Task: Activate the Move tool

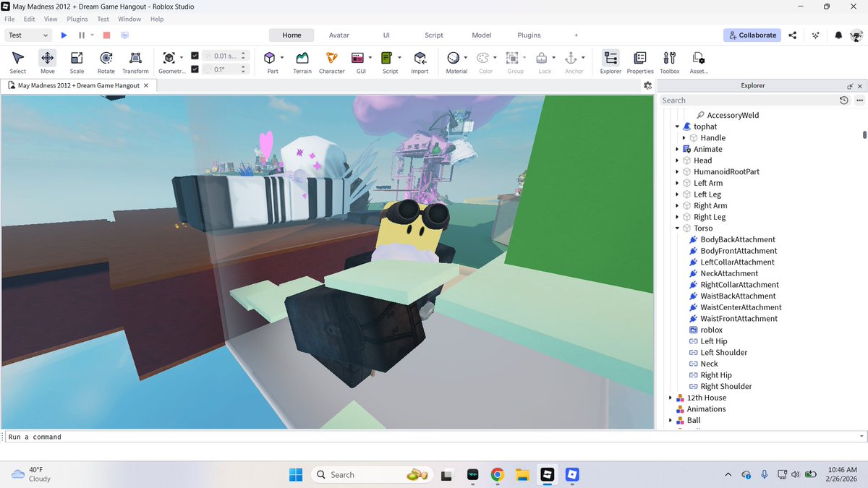Action: click(x=48, y=62)
